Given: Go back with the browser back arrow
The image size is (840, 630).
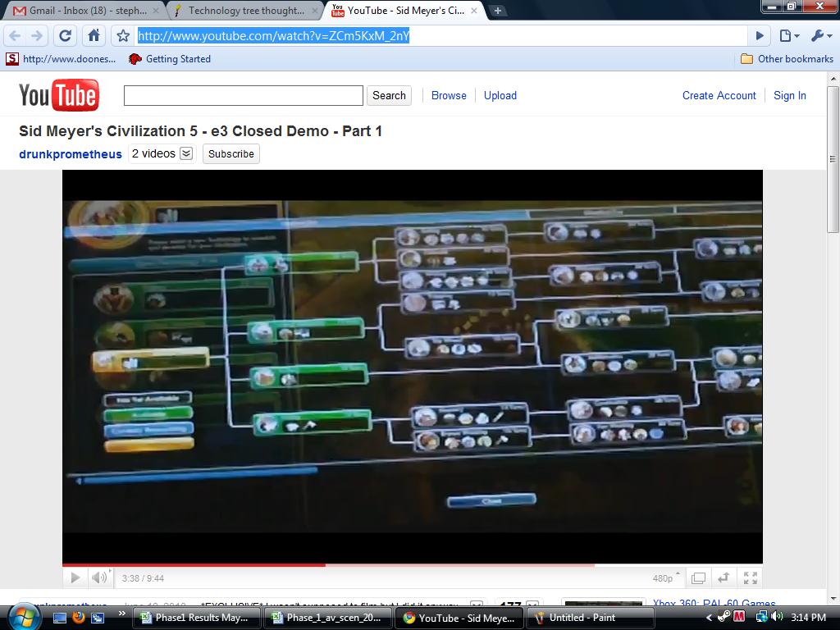Looking at the screenshot, I should 15,36.
